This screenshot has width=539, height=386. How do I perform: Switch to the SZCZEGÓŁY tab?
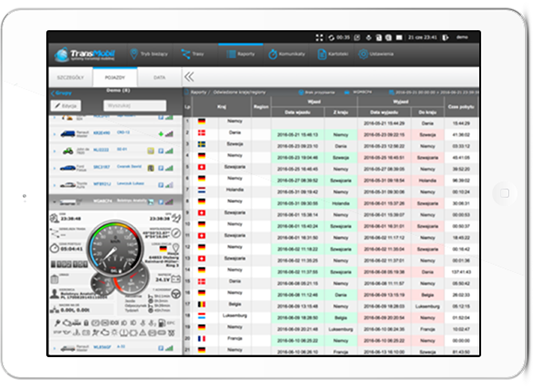[70, 77]
